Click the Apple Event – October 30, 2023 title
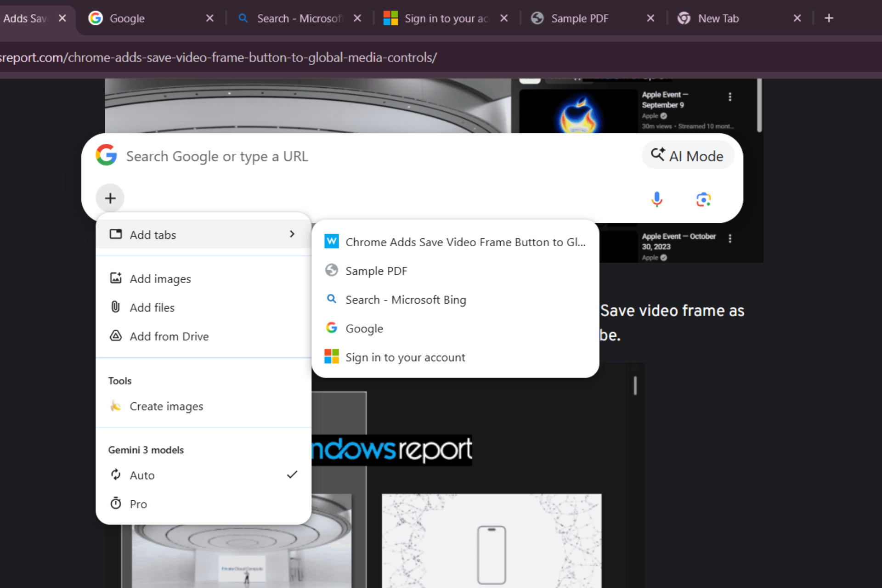Viewport: 882px width, 588px height. (x=678, y=241)
